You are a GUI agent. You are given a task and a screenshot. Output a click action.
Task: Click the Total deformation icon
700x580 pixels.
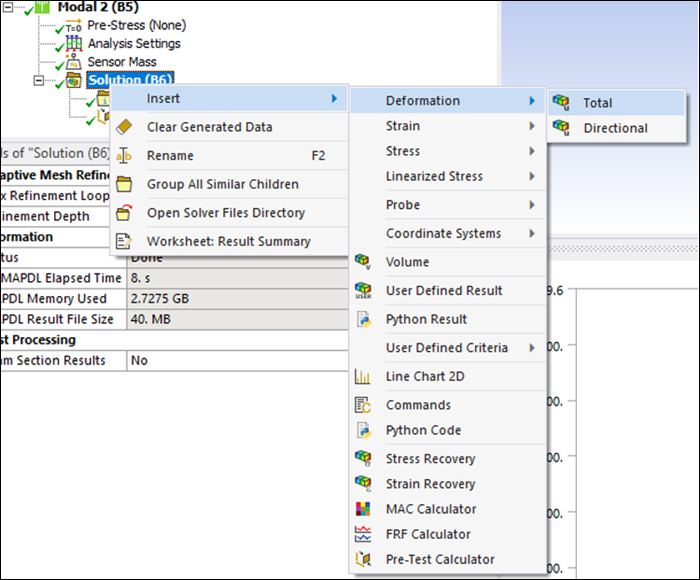tap(562, 102)
